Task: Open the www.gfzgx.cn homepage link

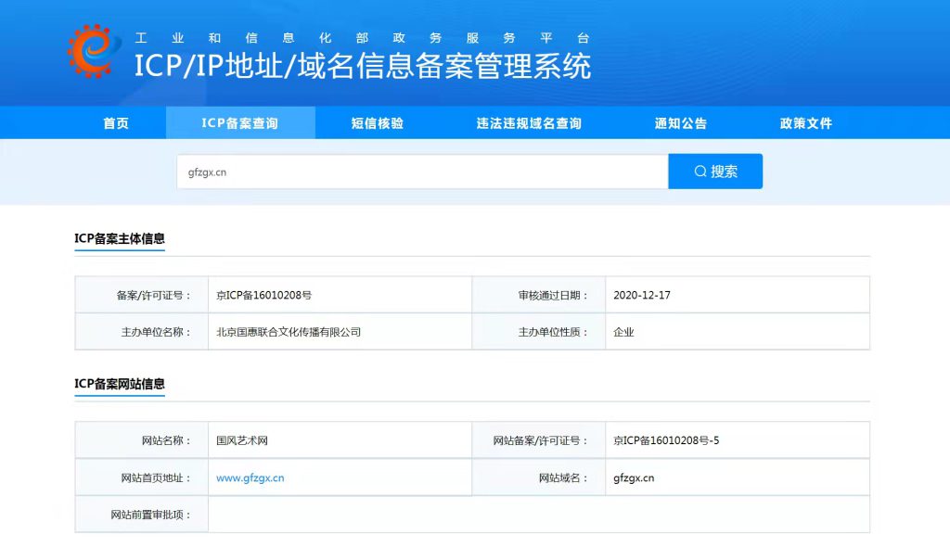Action: pyautogui.click(x=250, y=478)
